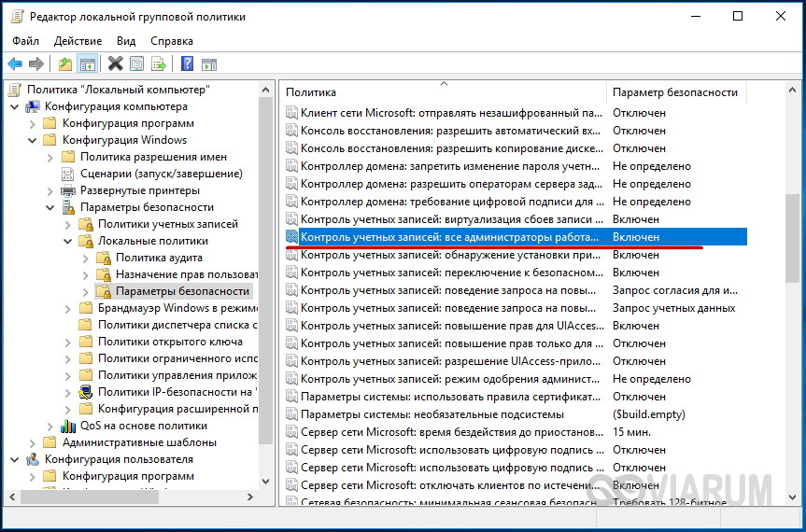Expand the Административные шаблоны node

[x=33, y=442]
